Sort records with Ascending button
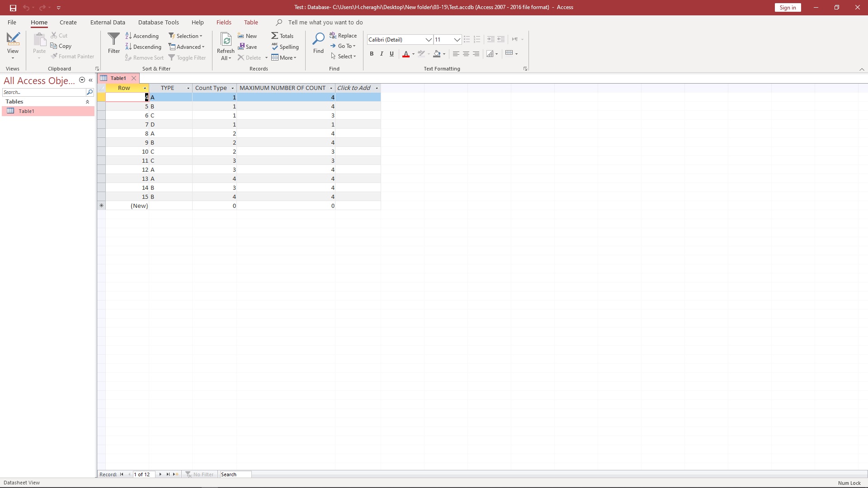The height and width of the screenshot is (488, 868). pyautogui.click(x=142, y=36)
